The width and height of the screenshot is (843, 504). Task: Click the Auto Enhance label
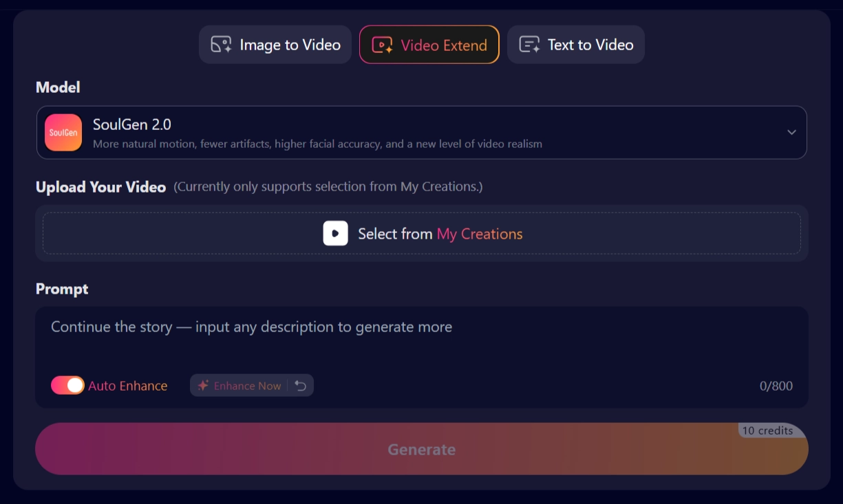coord(128,386)
